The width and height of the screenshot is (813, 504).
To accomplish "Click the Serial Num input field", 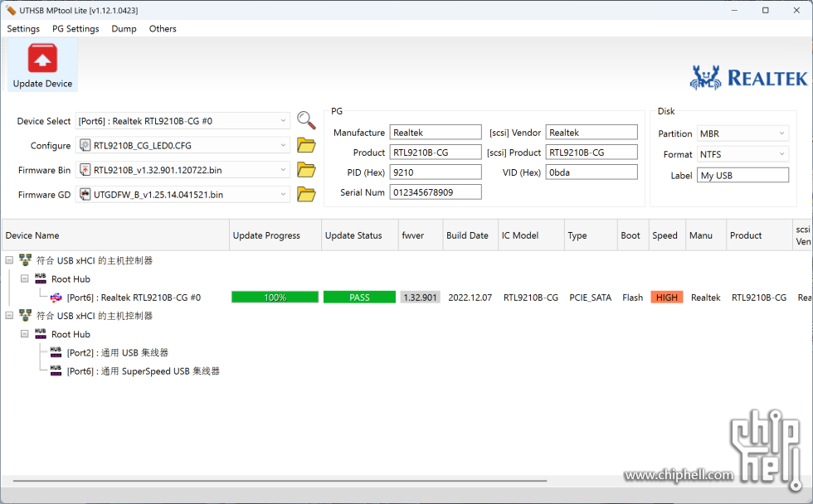I will (436, 192).
